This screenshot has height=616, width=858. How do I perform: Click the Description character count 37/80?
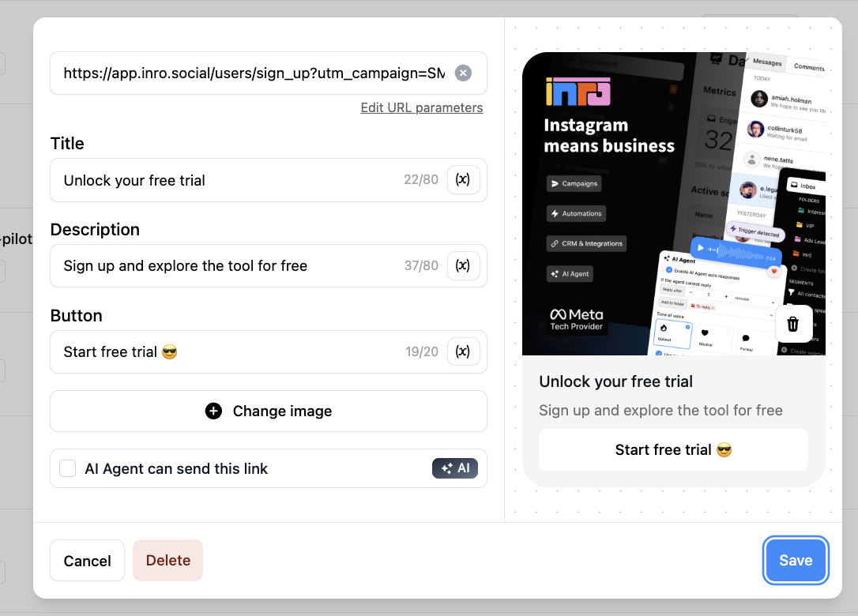point(421,266)
